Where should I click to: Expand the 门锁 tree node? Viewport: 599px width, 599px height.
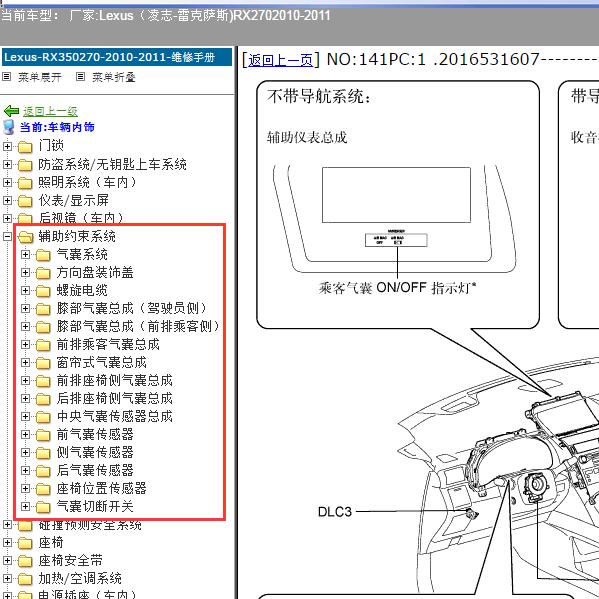click(x=7, y=146)
